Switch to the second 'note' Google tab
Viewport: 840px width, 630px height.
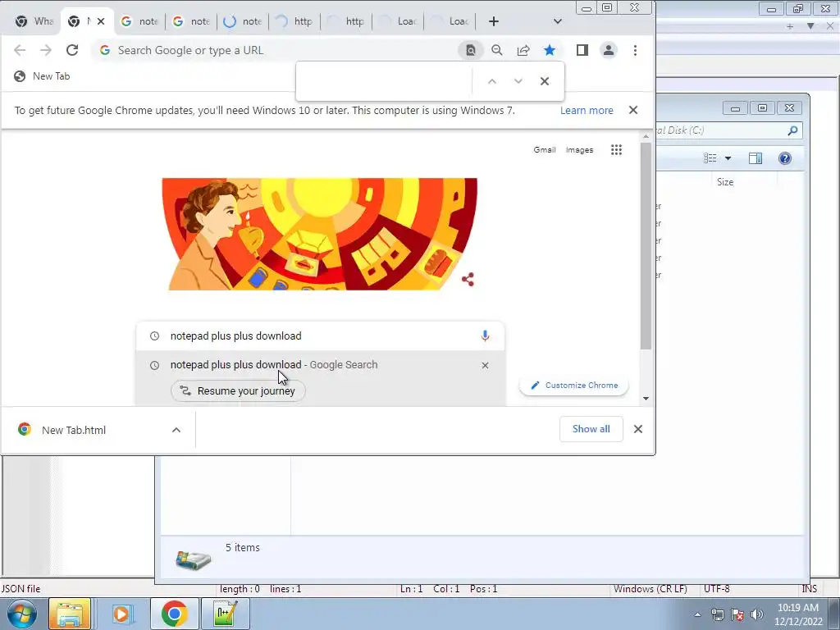[191, 21]
